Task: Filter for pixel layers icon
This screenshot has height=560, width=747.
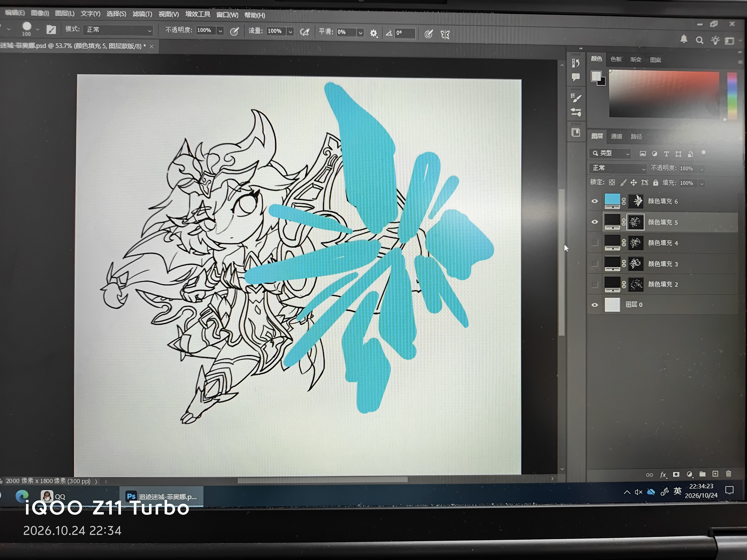Action: [643, 154]
